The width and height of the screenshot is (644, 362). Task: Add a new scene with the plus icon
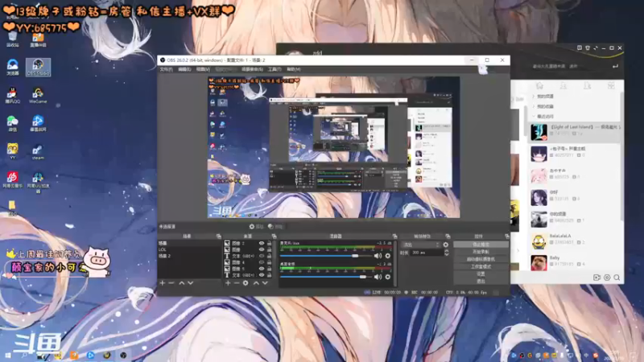163,283
